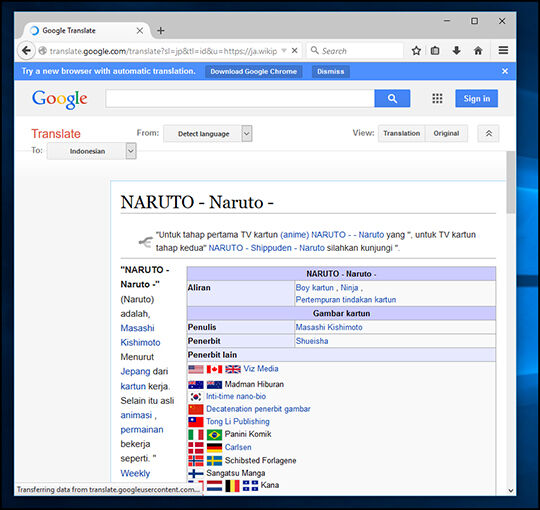The image size is (540, 510).
Task: Open the address bar history dropdown arrow
Action: coord(284,51)
